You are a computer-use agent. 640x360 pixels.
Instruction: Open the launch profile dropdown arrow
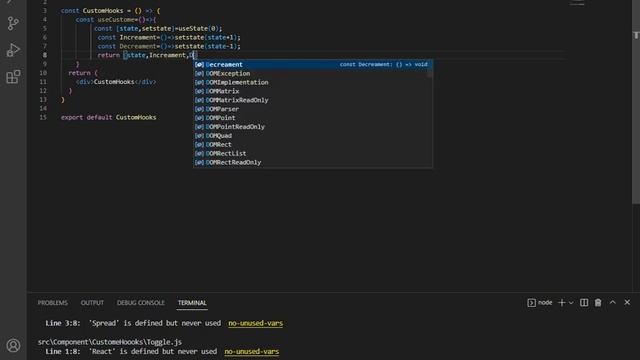[x=571, y=303]
